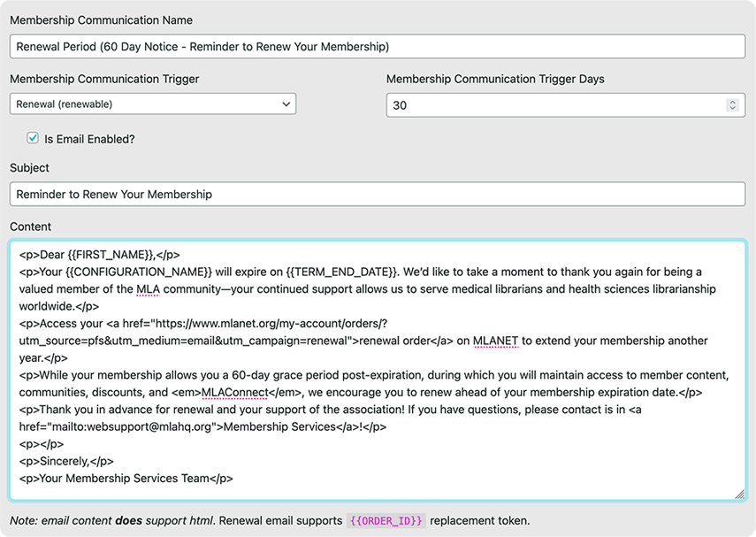This screenshot has height=537, width=756.
Task: Click the "Is Email Enabled?" label text
Action: point(89,139)
